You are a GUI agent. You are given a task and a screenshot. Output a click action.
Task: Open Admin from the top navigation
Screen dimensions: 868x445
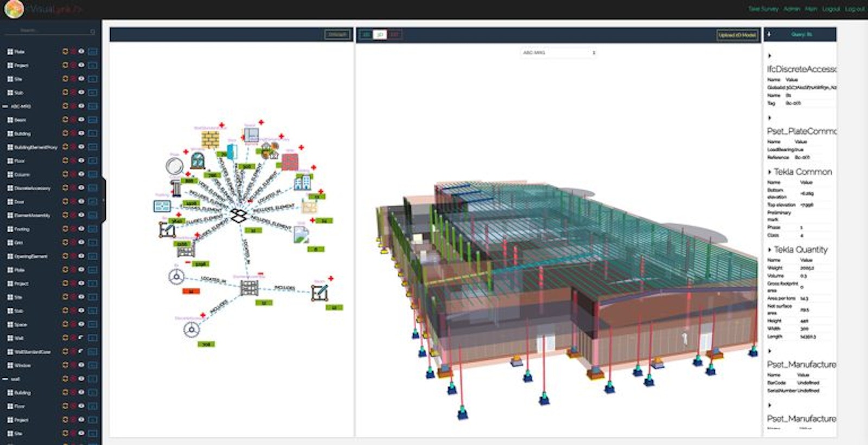coord(792,9)
